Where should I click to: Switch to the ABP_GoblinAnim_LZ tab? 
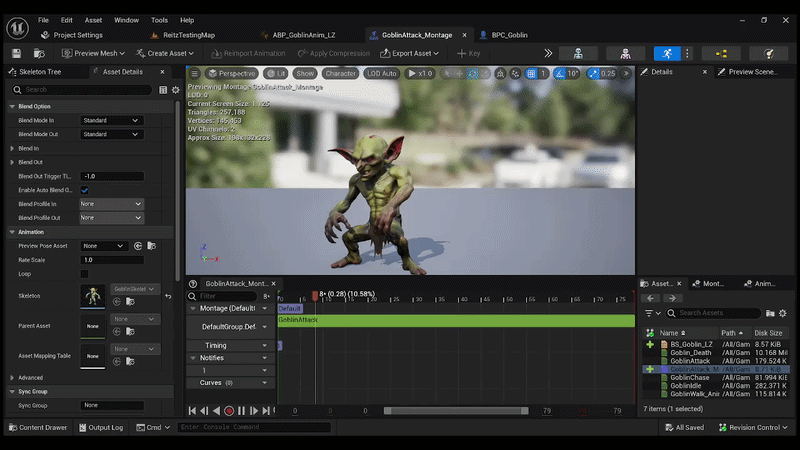tap(303, 35)
